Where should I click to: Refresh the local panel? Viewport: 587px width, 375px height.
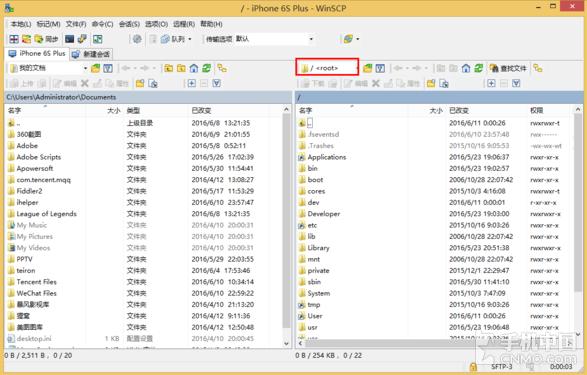click(x=206, y=68)
